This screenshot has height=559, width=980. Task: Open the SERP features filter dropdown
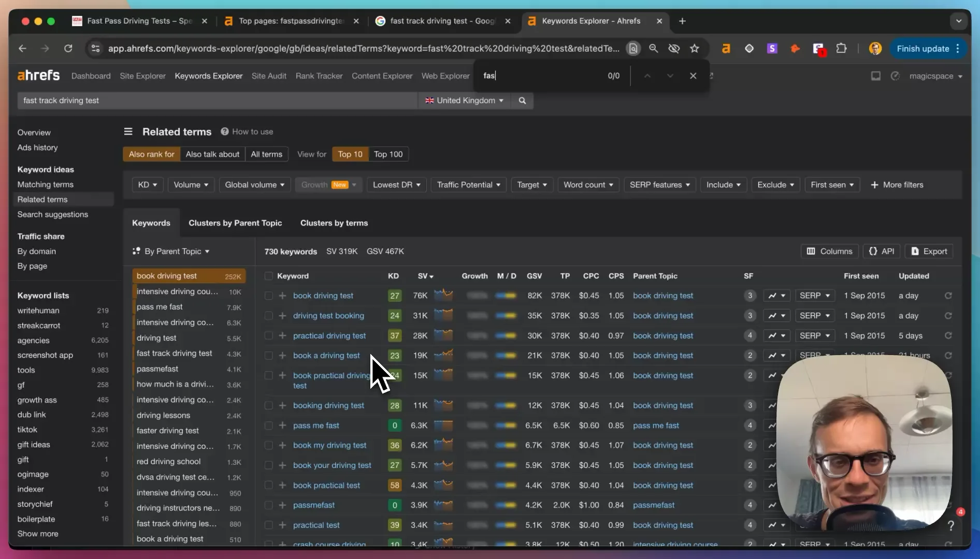point(659,185)
